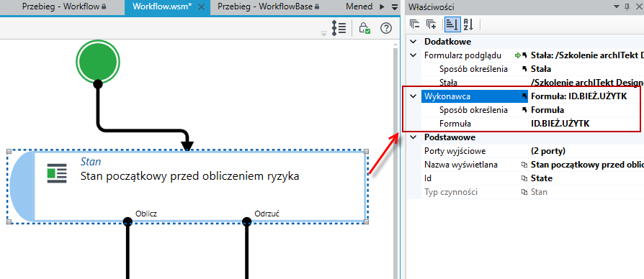
Task: Collapse Formularz podglądu property
Action: click(414, 55)
